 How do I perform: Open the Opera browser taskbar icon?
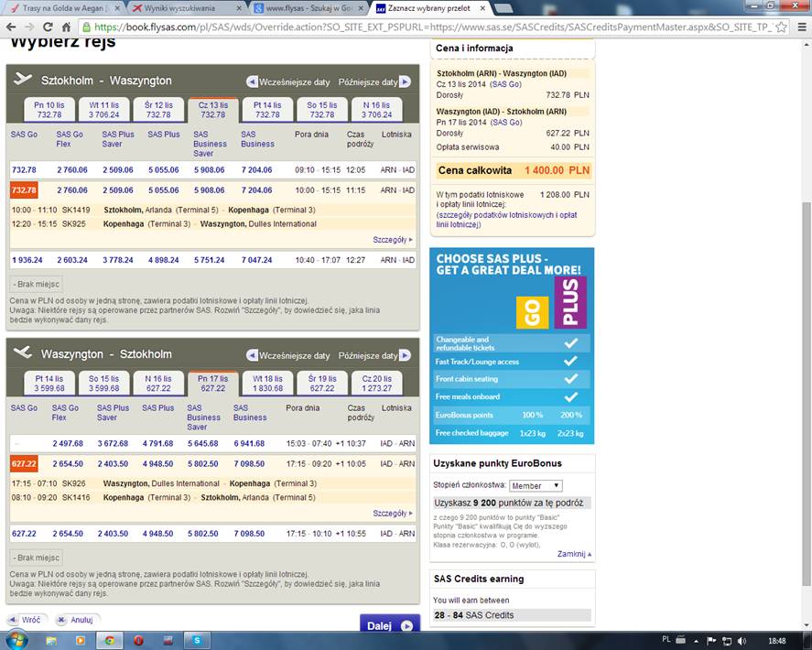139,641
